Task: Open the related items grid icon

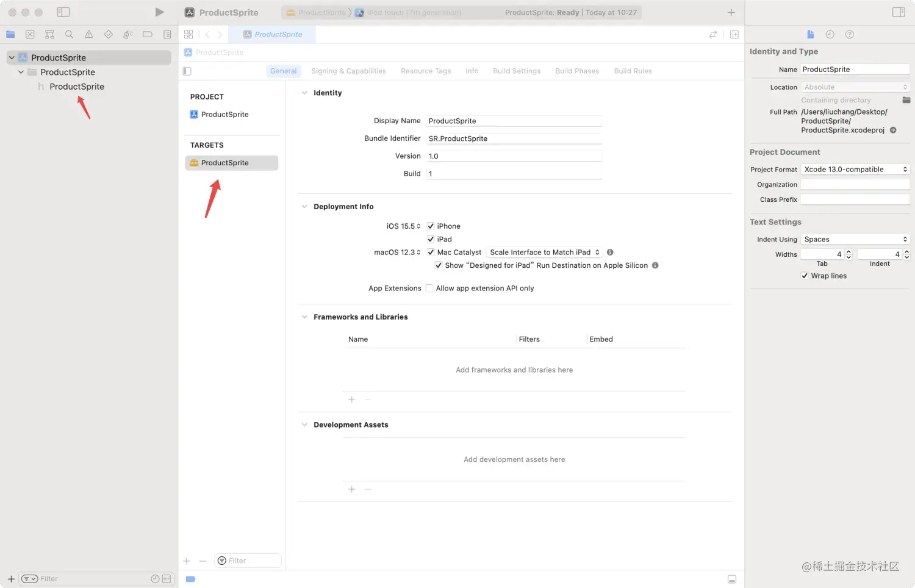Action: tap(188, 35)
